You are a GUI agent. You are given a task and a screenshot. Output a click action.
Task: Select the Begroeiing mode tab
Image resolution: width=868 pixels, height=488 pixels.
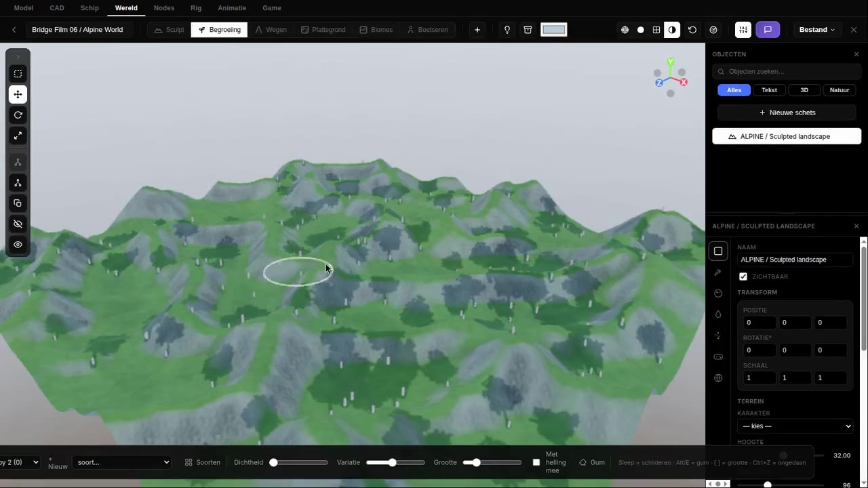tap(219, 30)
